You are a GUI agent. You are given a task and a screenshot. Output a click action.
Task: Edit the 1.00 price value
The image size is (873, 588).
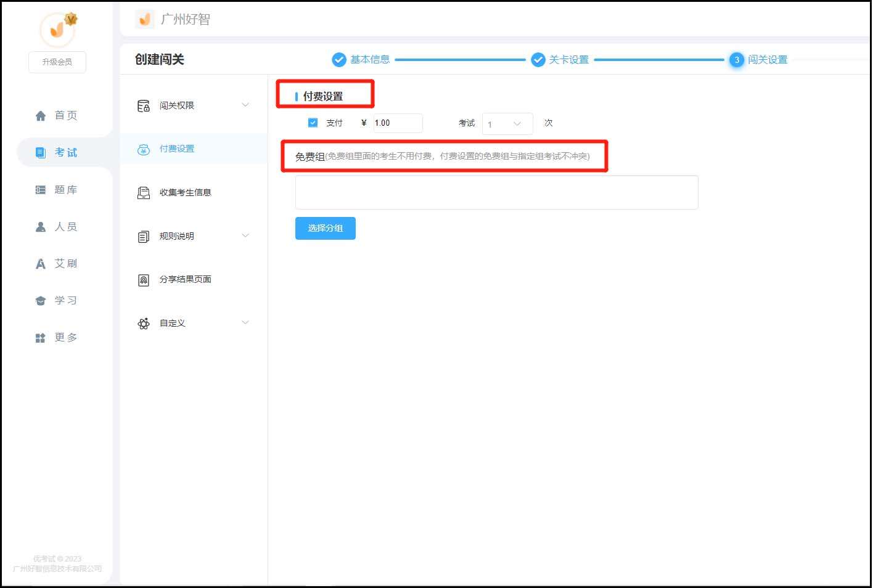(x=397, y=123)
